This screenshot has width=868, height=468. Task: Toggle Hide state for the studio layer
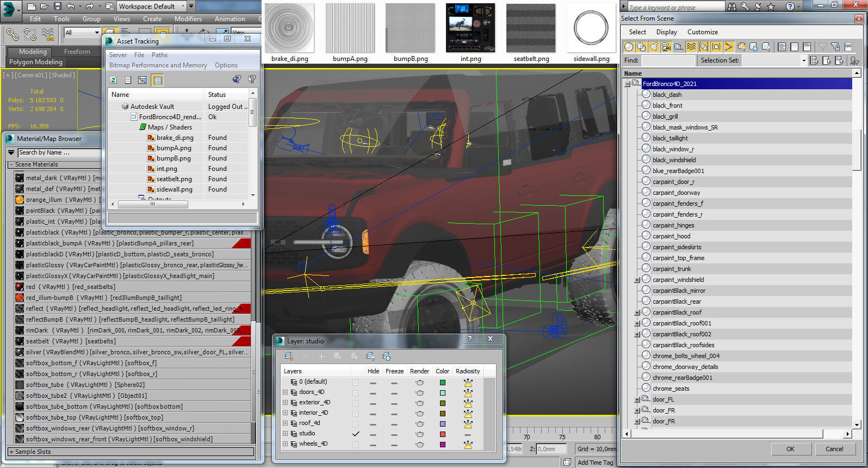373,434
